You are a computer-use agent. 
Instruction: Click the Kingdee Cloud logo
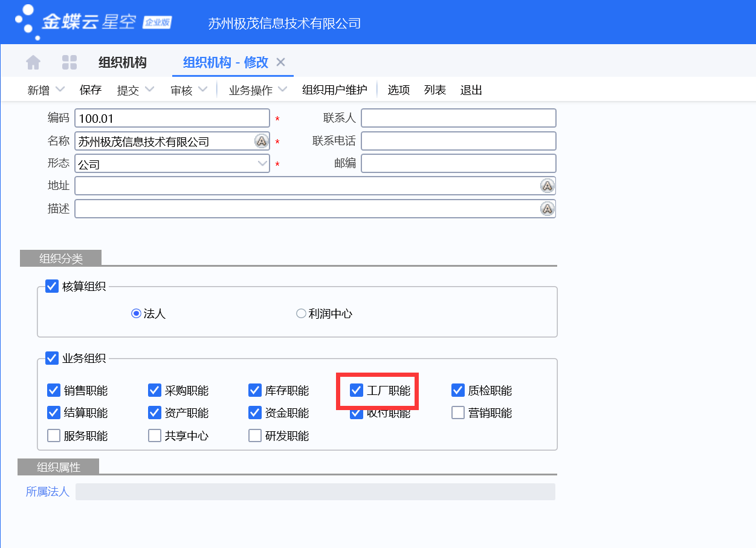[94, 22]
